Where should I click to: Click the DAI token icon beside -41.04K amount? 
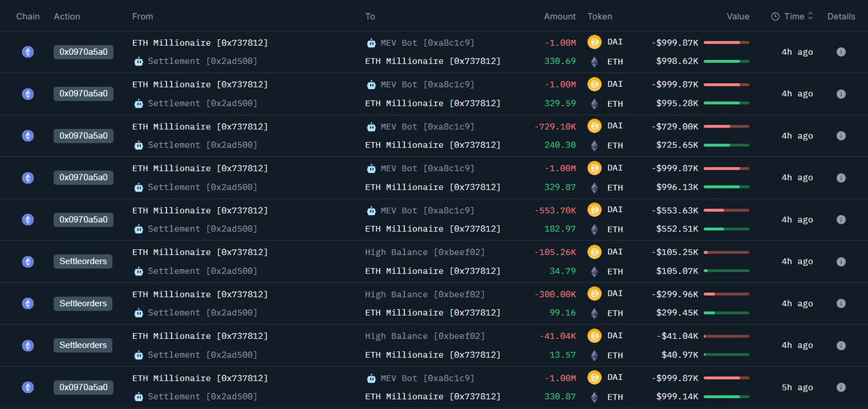point(594,336)
